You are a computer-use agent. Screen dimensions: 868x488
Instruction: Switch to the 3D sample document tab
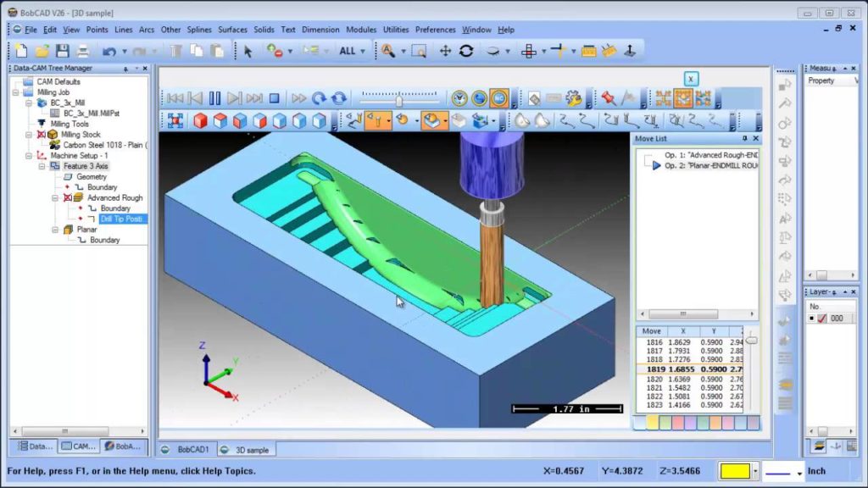246,450
